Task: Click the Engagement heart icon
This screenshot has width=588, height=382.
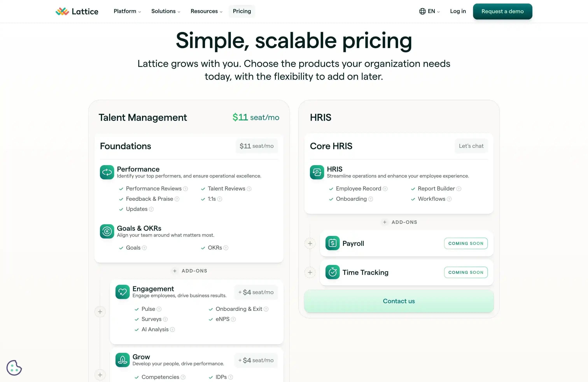Action: pos(122,292)
